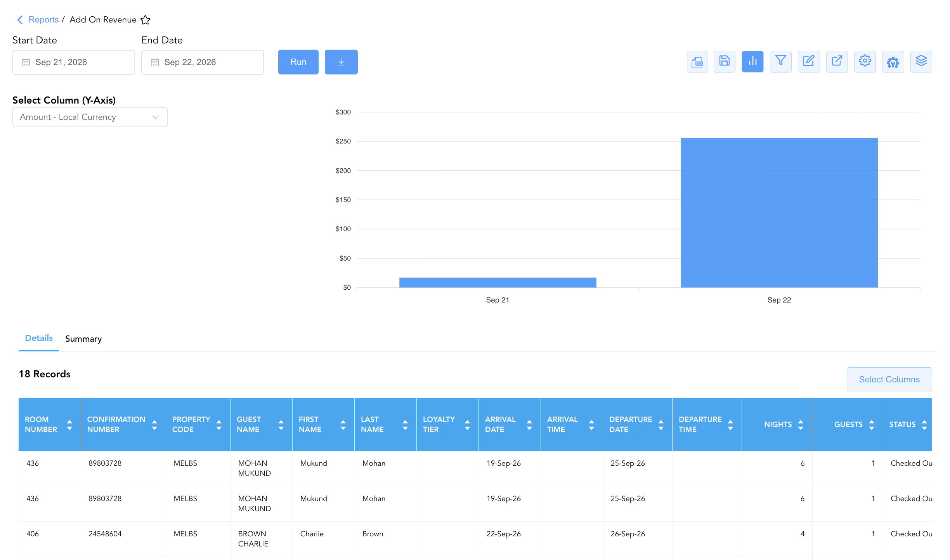Export report as CSV file
950x560 pixels.
click(x=697, y=62)
